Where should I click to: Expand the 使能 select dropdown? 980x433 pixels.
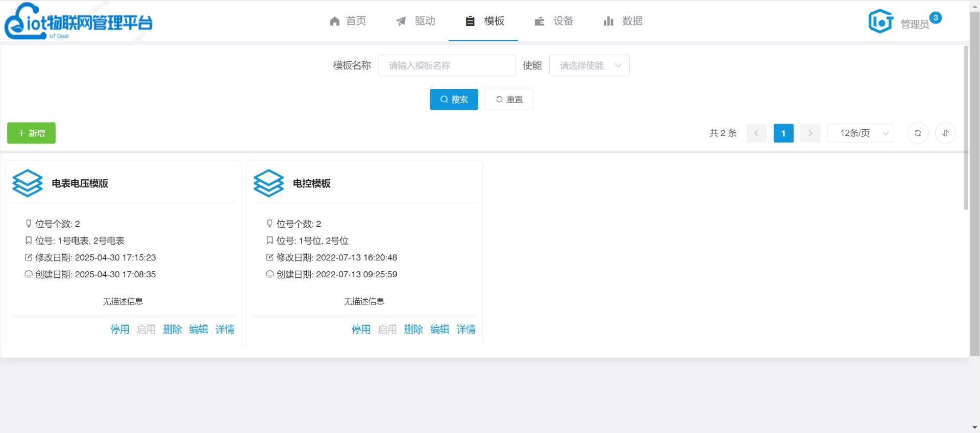click(589, 65)
